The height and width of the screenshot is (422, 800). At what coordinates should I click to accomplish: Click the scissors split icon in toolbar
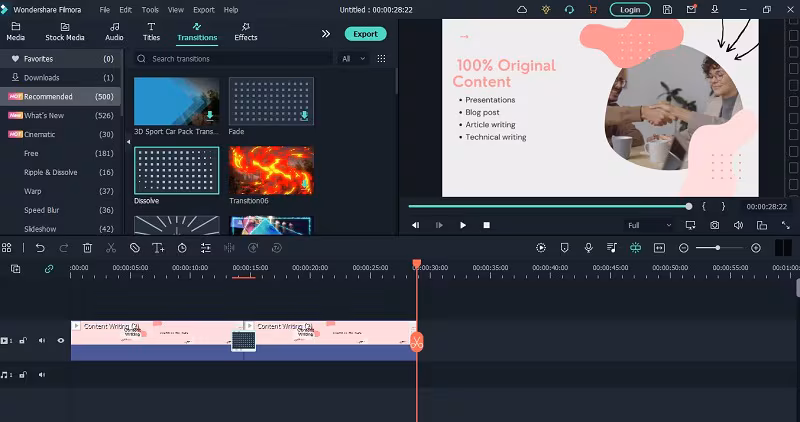click(111, 248)
